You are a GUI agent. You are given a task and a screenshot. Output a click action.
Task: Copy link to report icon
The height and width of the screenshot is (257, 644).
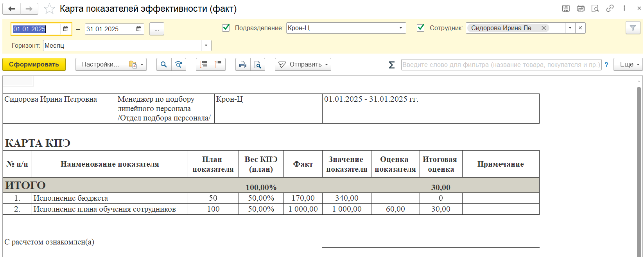pyautogui.click(x=610, y=9)
